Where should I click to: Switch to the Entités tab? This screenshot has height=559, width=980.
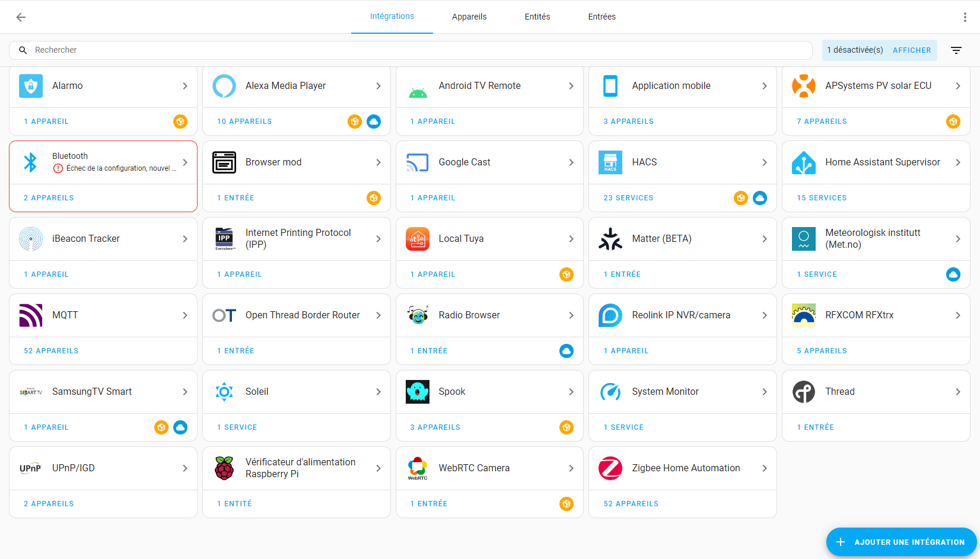(537, 17)
